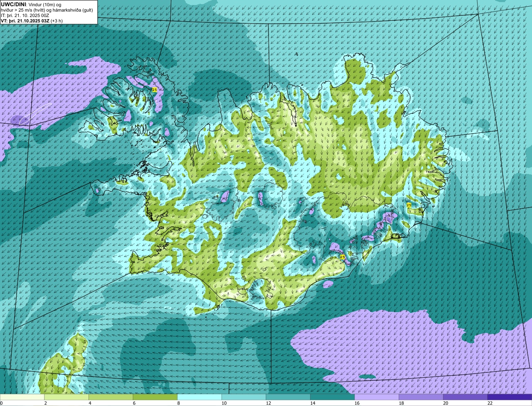Click the legend tick label "0"
This screenshot has width=532, height=406.
[1, 403]
